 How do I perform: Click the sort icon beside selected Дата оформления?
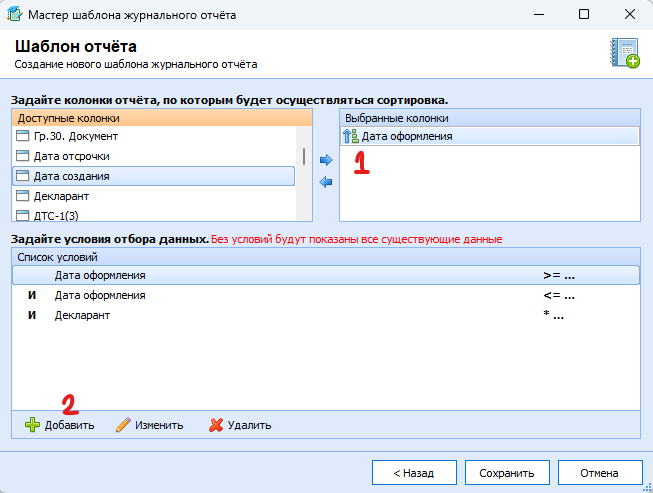tap(350, 136)
